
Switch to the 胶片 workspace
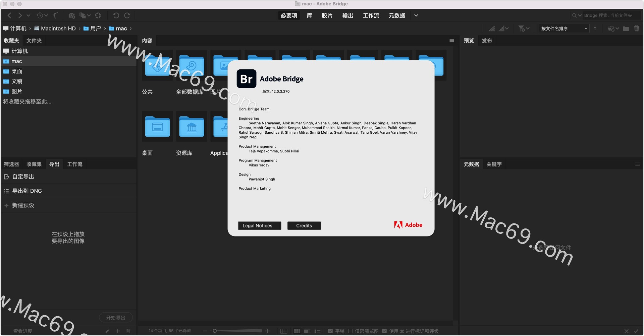327,15
